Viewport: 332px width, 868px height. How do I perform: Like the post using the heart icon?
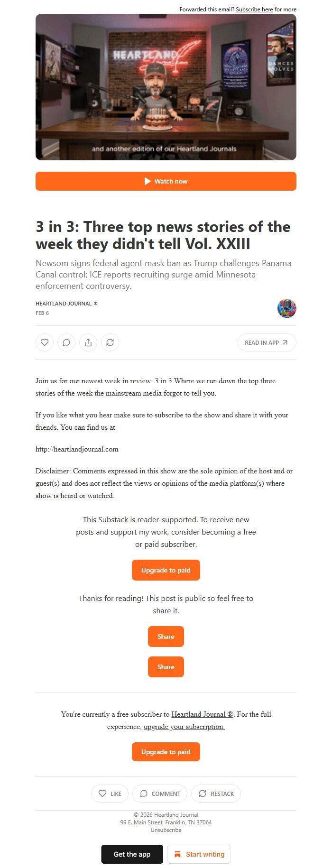(x=45, y=342)
